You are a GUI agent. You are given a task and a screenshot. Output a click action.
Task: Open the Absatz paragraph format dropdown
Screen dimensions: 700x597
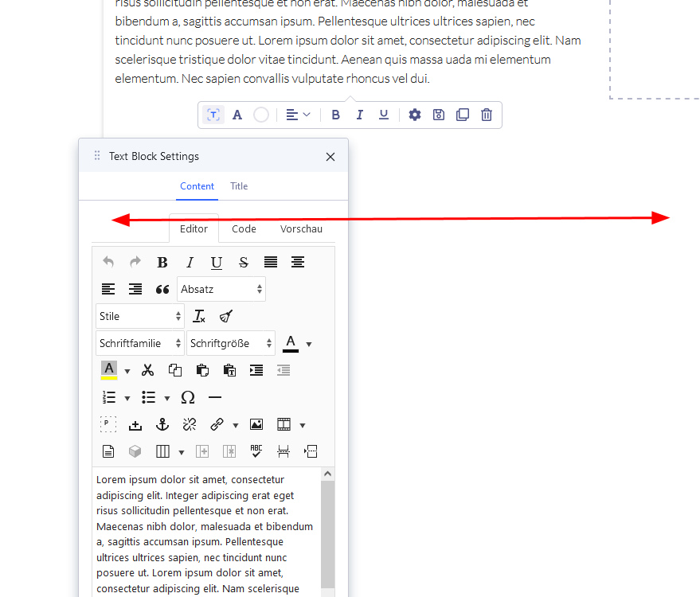[221, 289]
